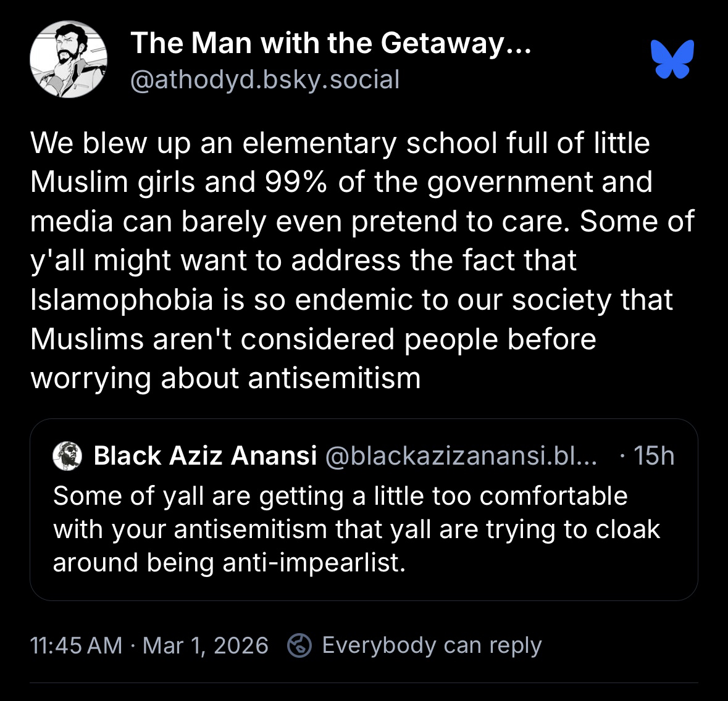Click Black Aziz Anansi's small avatar
This screenshot has width=728, height=701.
click(68, 456)
